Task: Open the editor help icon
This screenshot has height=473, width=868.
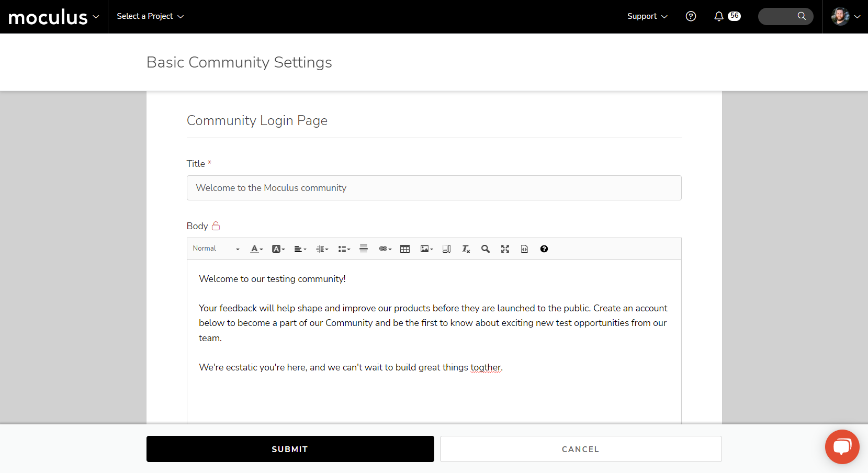Action: coord(544,249)
